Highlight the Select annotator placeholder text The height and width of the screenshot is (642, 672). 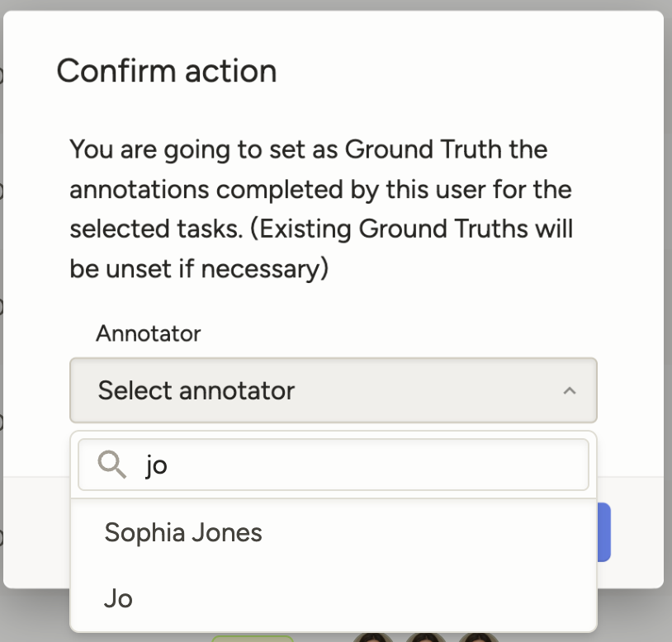point(195,390)
